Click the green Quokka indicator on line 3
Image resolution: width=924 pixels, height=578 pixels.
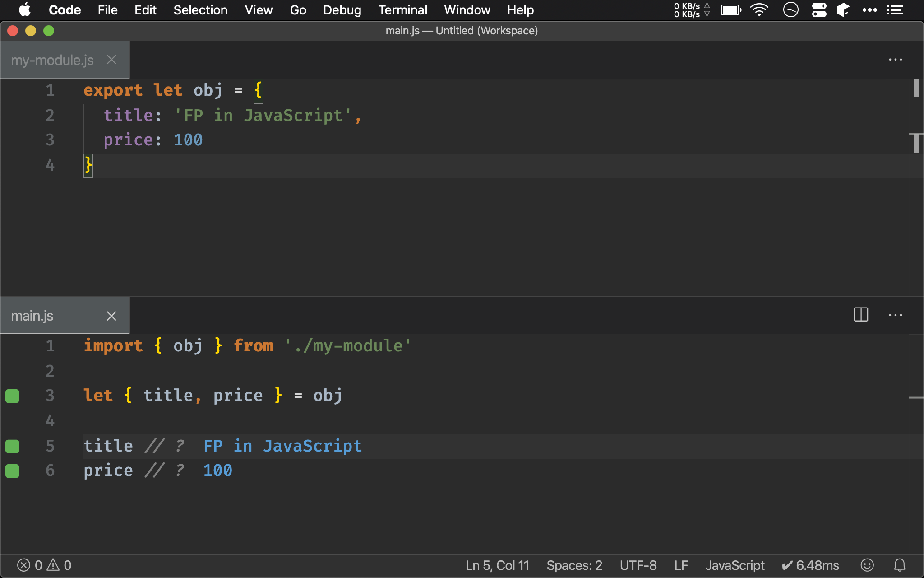pyautogui.click(x=12, y=396)
